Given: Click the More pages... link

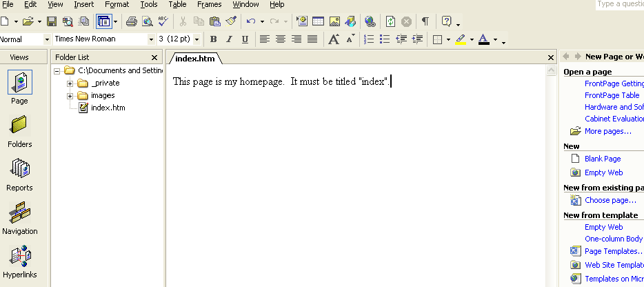Looking at the screenshot, I should [607, 131].
